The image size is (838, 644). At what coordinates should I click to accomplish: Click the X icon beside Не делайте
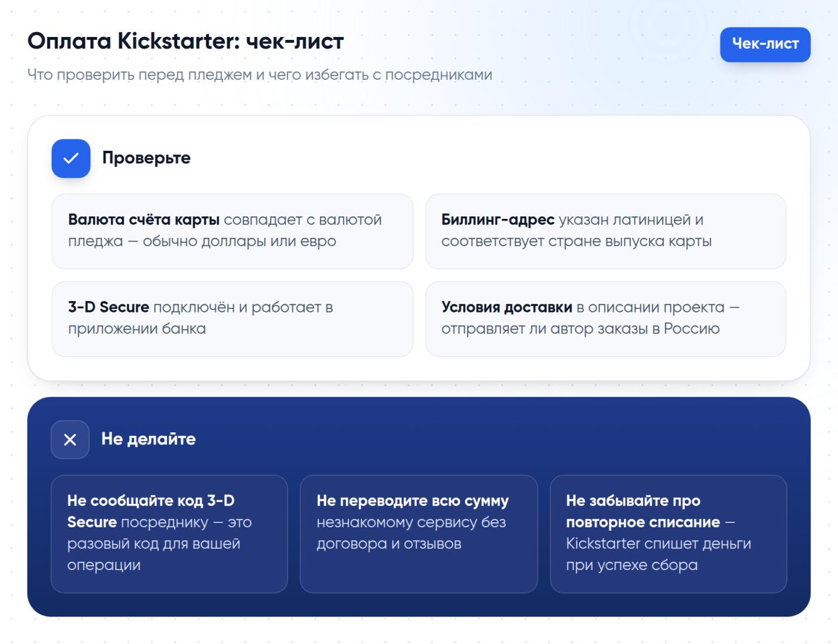70,439
